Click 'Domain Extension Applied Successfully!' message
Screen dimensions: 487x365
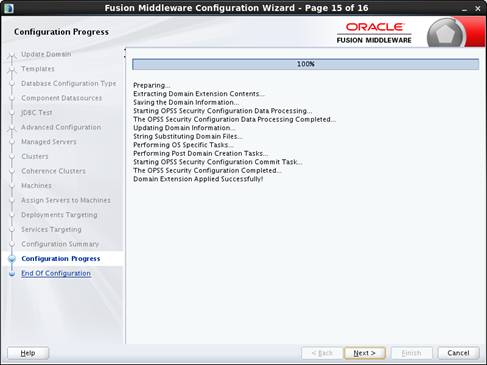(x=198, y=179)
